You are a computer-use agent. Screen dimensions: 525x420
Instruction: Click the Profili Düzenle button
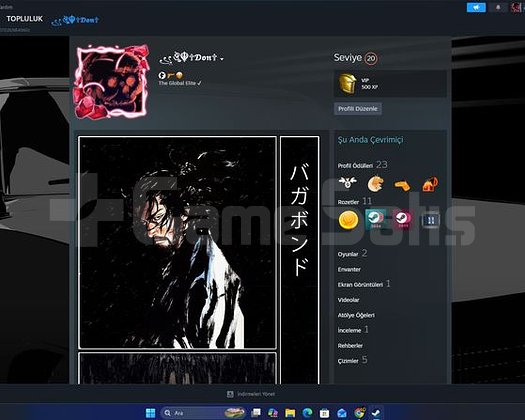pyautogui.click(x=358, y=109)
